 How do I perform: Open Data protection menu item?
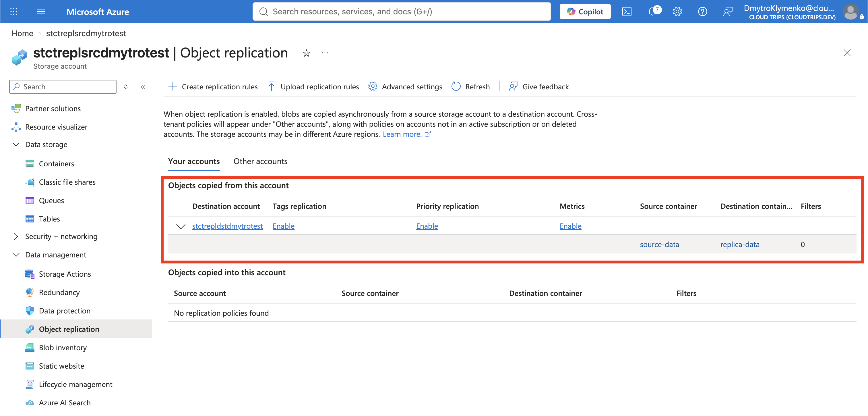click(x=64, y=311)
